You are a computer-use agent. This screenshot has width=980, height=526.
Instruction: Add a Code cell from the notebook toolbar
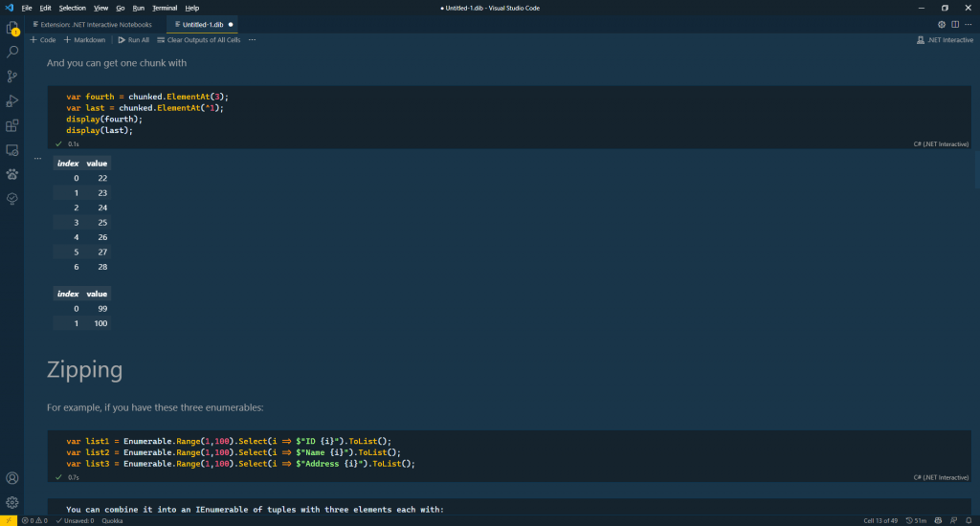[x=42, y=40]
